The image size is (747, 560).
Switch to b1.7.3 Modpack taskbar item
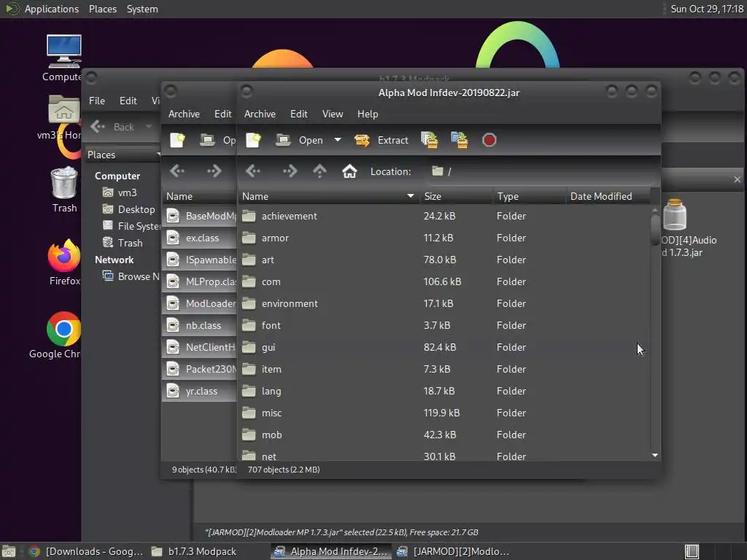pos(194,551)
